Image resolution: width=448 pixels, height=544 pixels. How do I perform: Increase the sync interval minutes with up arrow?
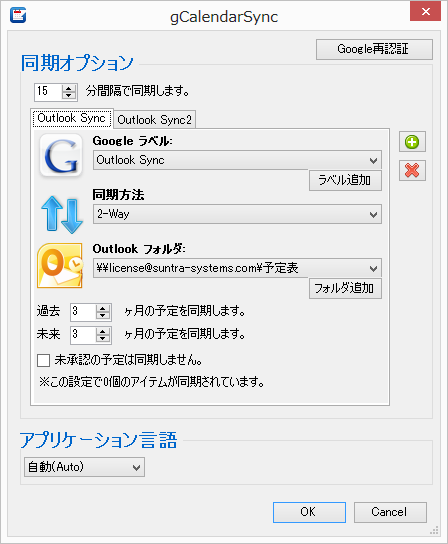69,88
